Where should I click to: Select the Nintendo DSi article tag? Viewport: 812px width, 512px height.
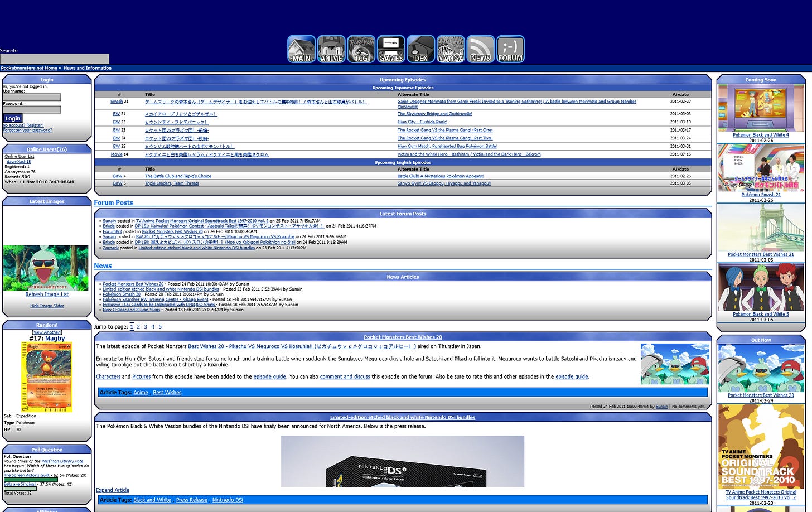228,500
